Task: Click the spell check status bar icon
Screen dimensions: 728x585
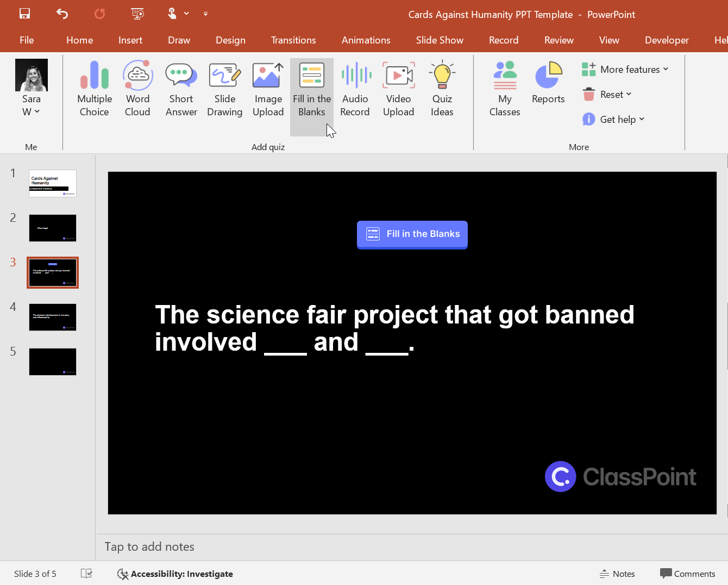Action: click(86, 574)
